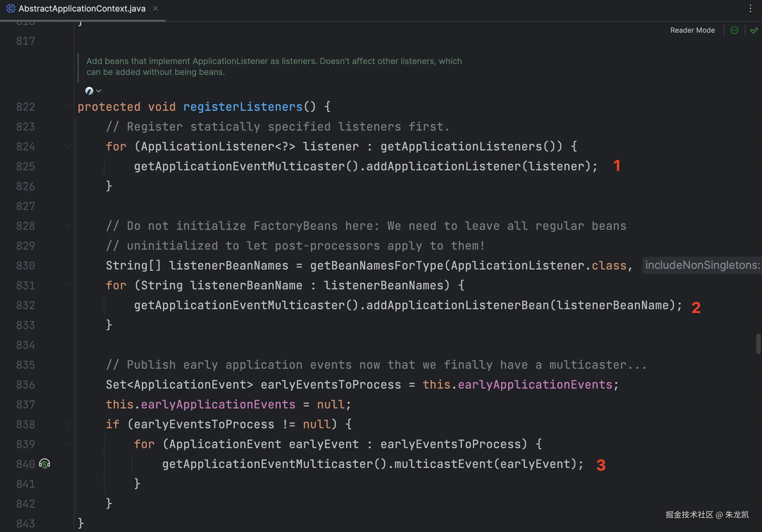Click the vertical scrollbar thumb

point(758,343)
